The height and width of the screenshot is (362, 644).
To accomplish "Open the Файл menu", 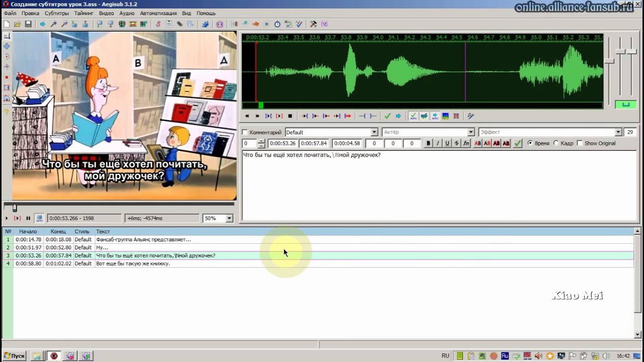I will click(10, 13).
